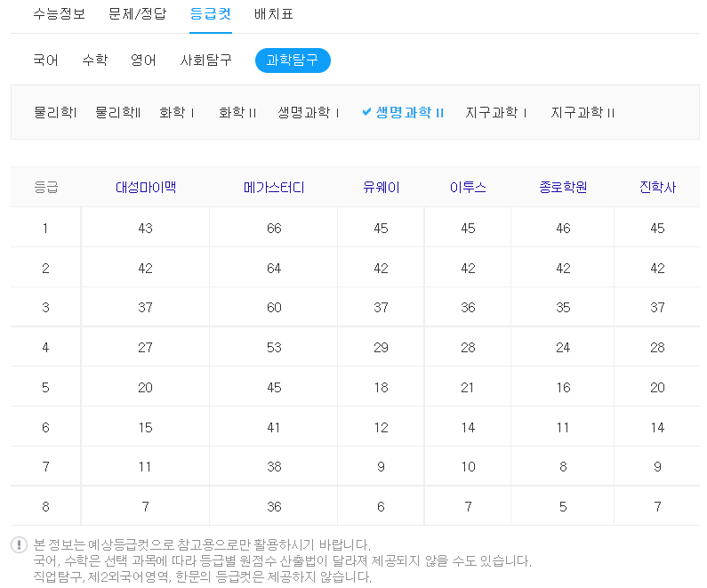Click the exclamation notice icon

[x=19, y=544]
